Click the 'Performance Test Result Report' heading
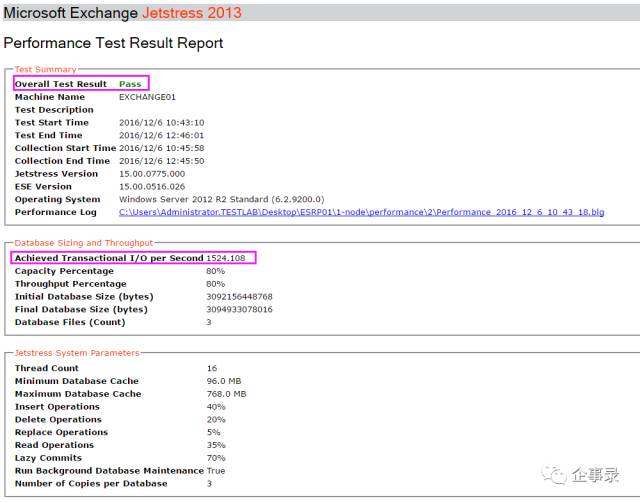Viewport: 640px width, 503px height. pyautogui.click(x=113, y=43)
